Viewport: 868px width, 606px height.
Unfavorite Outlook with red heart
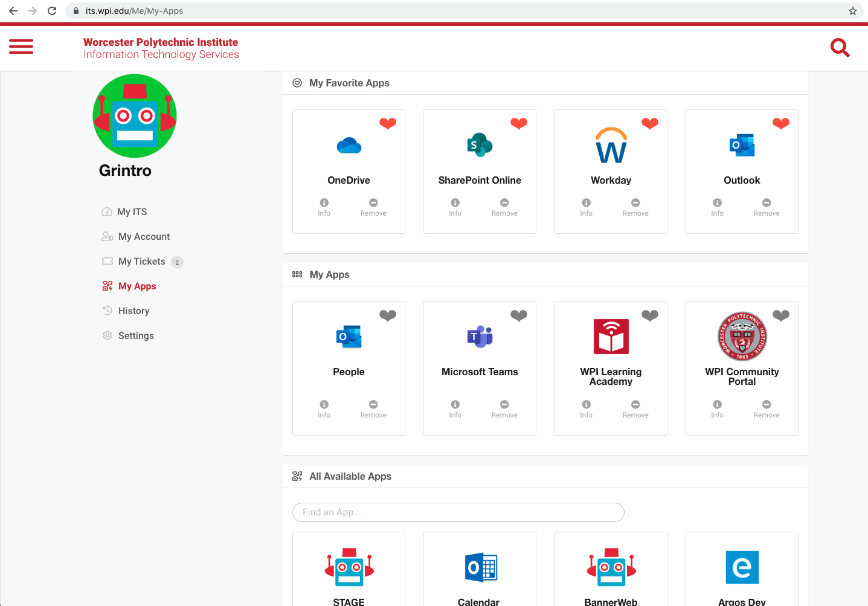tap(781, 123)
